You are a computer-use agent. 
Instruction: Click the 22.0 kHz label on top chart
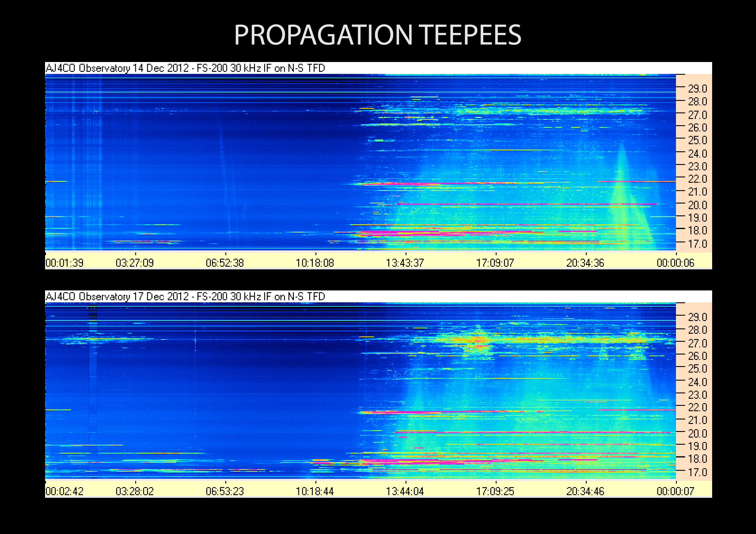pyautogui.click(x=697, y=179)
